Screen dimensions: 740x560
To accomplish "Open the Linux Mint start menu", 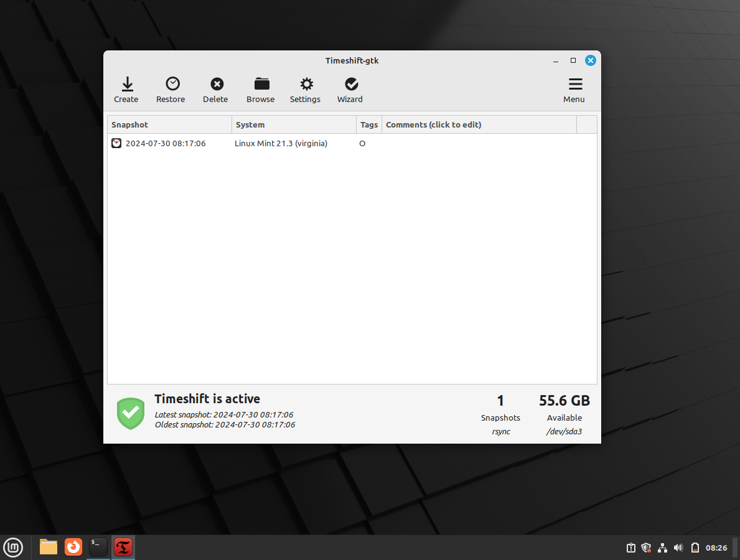I will click(13, 548).
